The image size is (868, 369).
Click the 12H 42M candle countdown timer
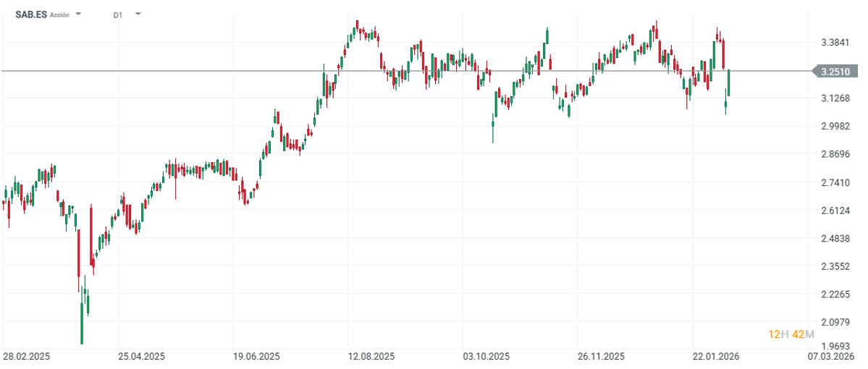(791, 334)
